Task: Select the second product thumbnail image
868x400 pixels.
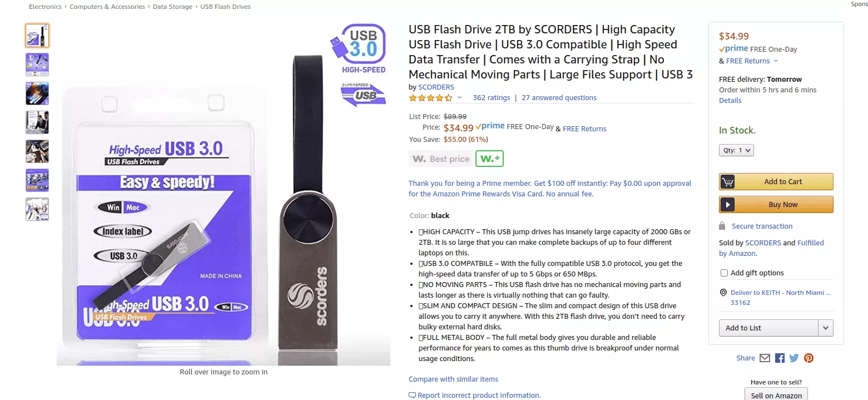Action: (x=37, y=65)
